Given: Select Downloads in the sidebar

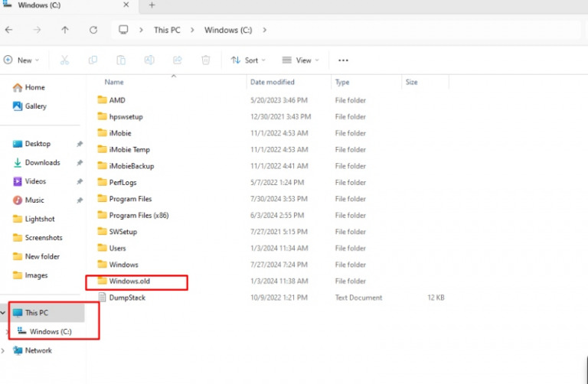Looking at the screenshot, I should tap(42, 162).
